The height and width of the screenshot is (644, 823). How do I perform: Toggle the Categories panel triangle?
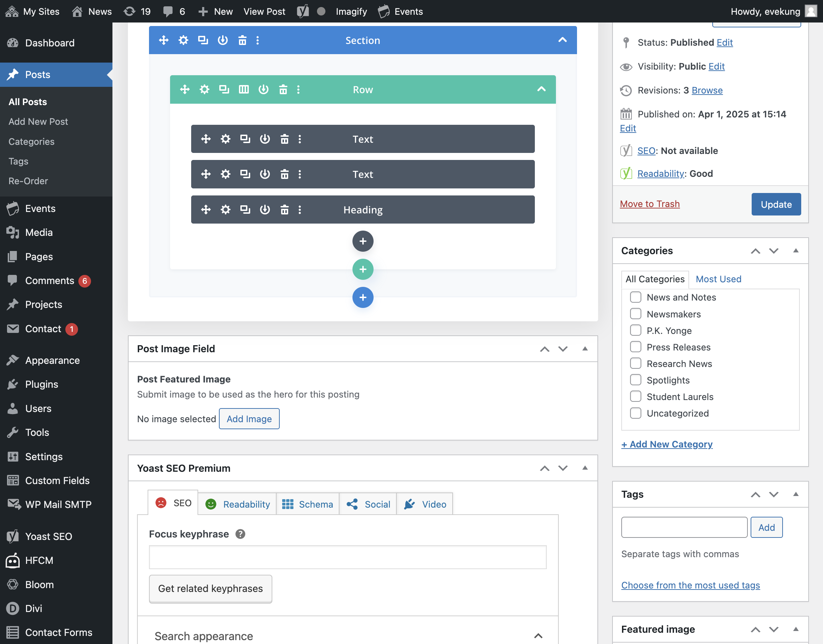[796, 251]
